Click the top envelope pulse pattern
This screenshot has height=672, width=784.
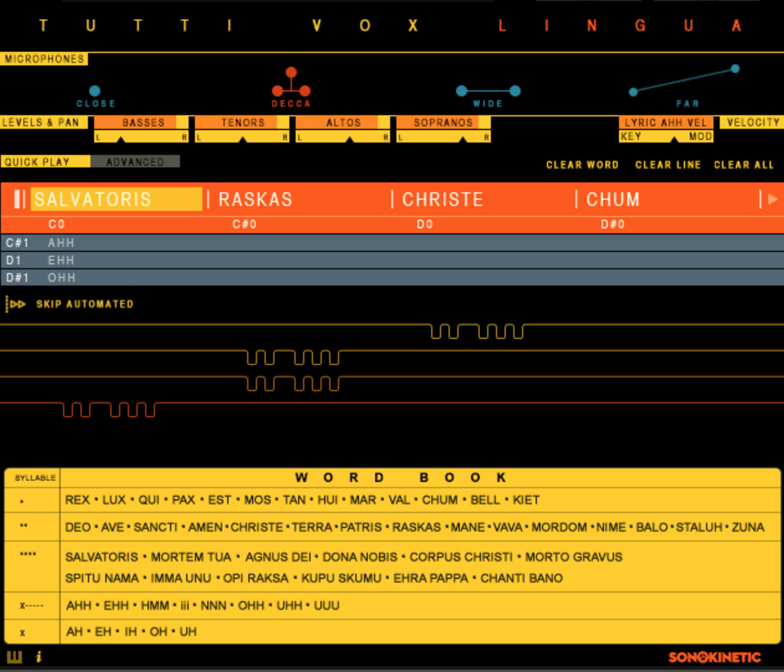click(x=477, y=331)
